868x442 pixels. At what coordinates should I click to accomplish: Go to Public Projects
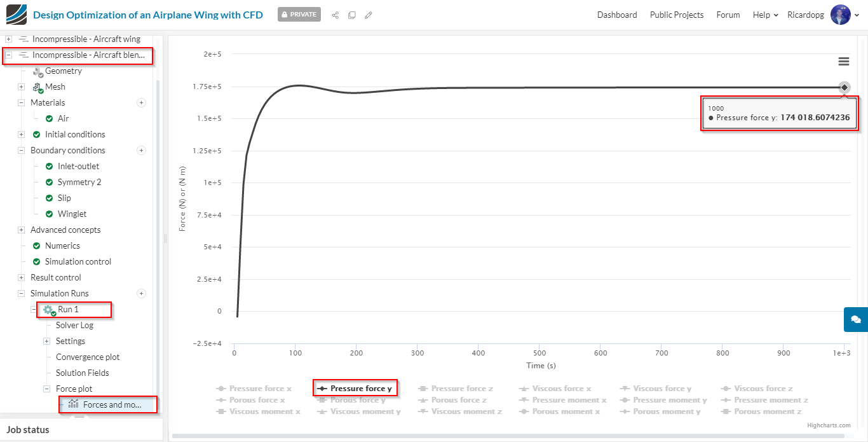pyautogui.click(x=677, y=15)
